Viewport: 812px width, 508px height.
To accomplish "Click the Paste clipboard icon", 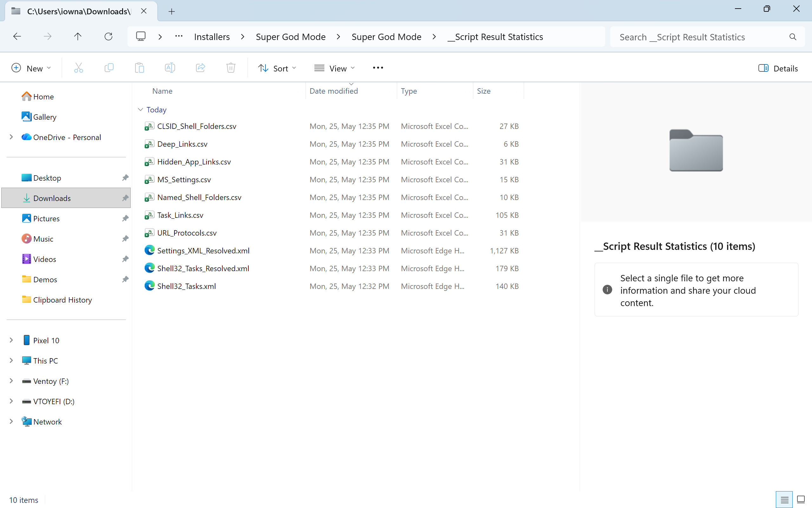I will pyautogui.click(x=140, y=68).
